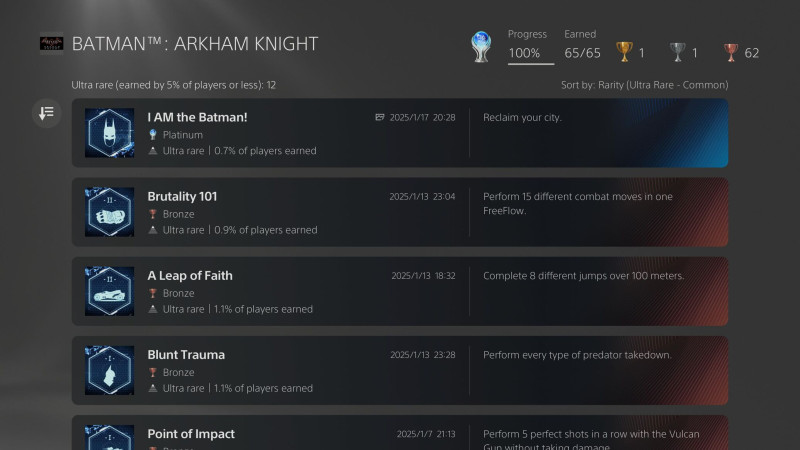Select the I AM the Batman! trophy icon
The width and height of the screenshot is (800, 450).
109,133
